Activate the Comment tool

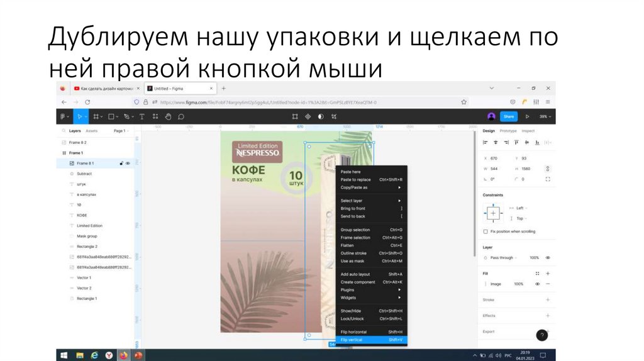[181, 116]
